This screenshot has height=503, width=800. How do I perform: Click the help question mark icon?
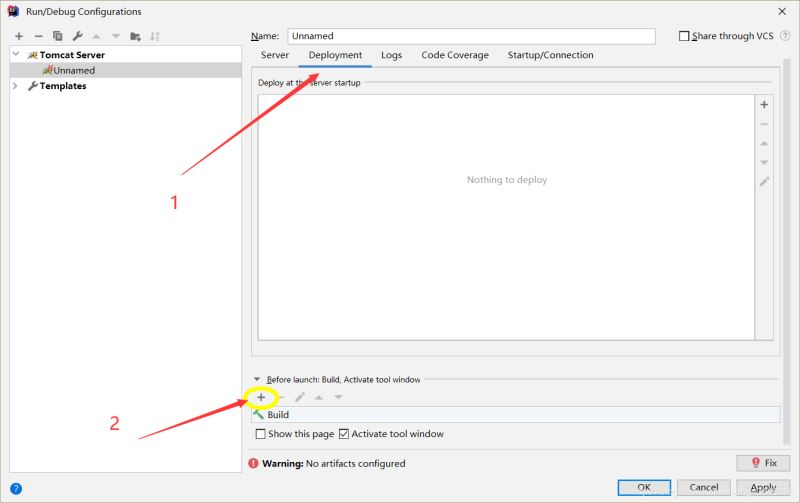tap(16, 488)
